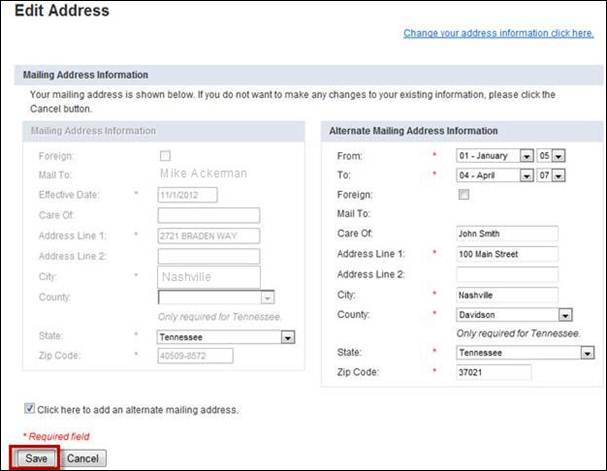The height and width of the screenshot is (471, 607).
Task: Open the mailing address State dropdown
Action: pyautogui.click(x=226, y=337)
